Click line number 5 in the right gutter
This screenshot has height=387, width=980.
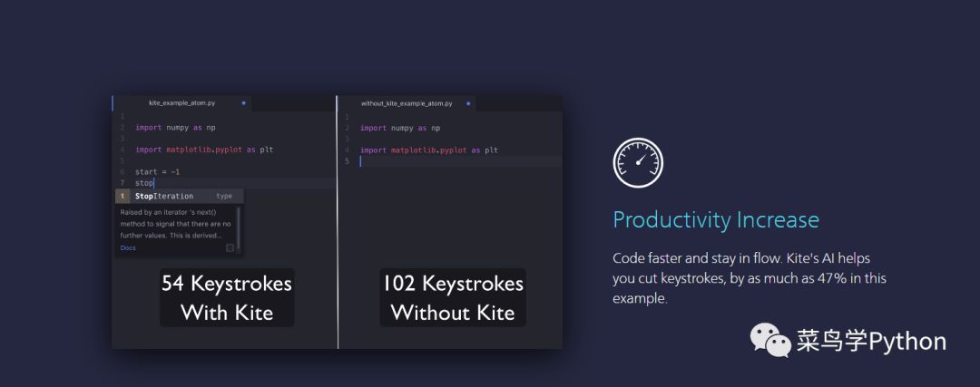pos(347,161)
